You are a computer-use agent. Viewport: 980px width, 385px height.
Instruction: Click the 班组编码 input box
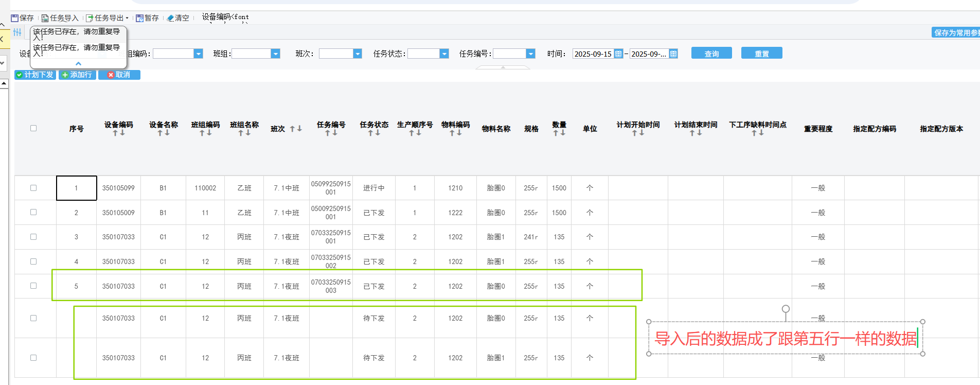pos(173,54)
